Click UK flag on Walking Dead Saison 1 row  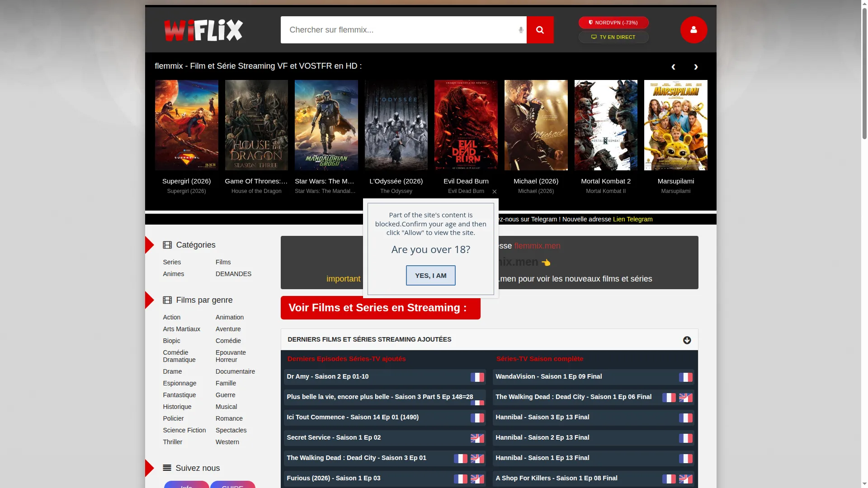click(x=685, y=398)
